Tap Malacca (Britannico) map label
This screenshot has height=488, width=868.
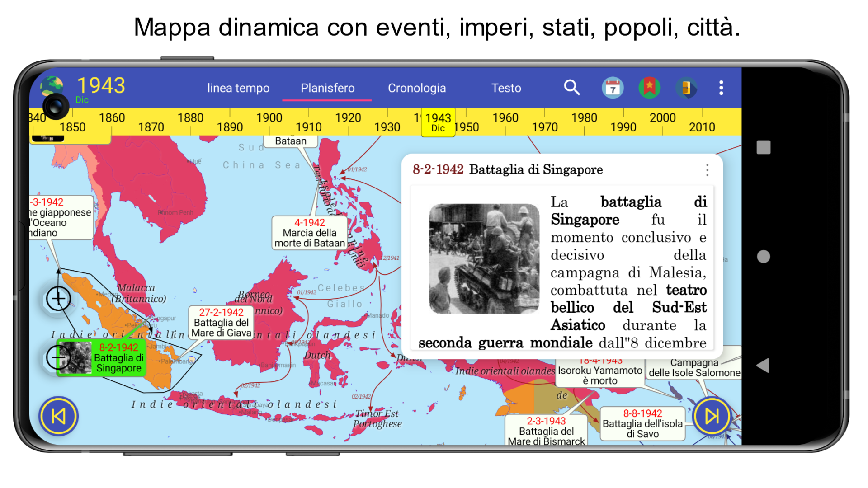[138, 293]
